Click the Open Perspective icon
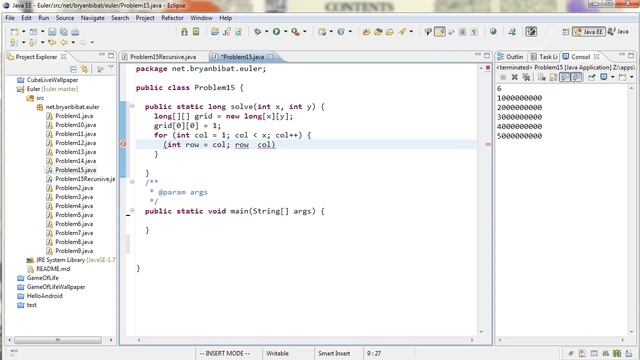This screenshot has width=640, height=360. click(565, 32)
